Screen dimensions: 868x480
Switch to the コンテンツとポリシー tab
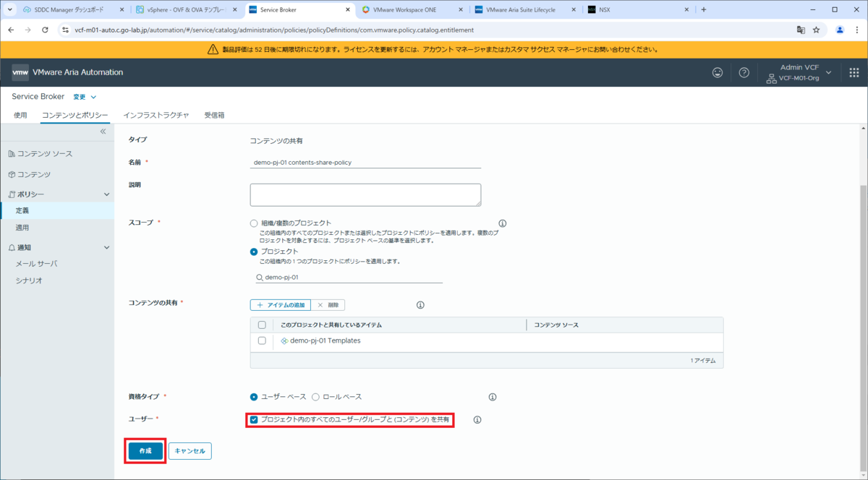[75, 115]
